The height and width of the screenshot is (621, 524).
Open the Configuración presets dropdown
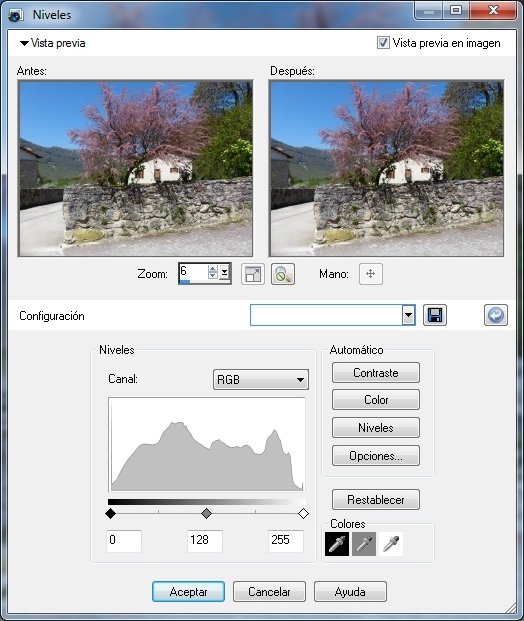408,315
